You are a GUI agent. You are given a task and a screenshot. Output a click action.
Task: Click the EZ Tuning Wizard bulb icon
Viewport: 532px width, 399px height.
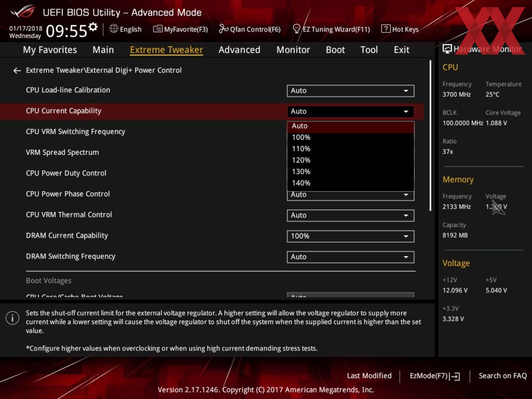[x=297, y=29]
